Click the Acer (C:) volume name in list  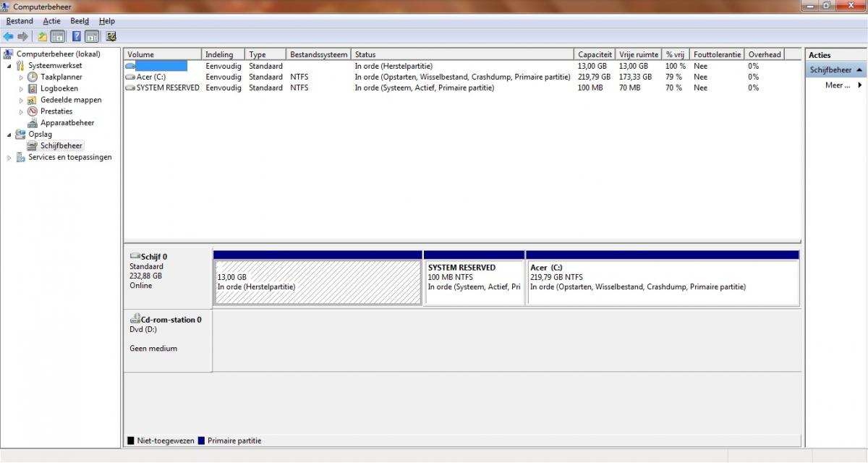[151, 77]
